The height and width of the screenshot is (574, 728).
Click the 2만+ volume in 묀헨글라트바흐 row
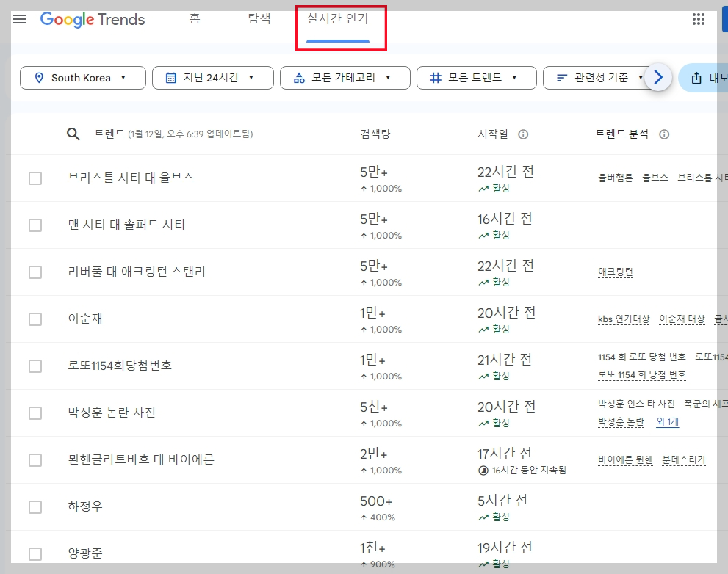[374, 454]
